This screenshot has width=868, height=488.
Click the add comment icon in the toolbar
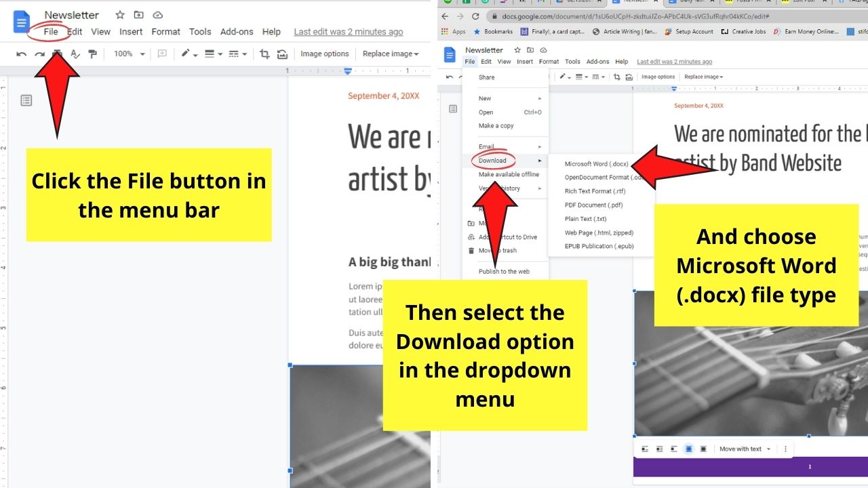(x=161, y=54)
